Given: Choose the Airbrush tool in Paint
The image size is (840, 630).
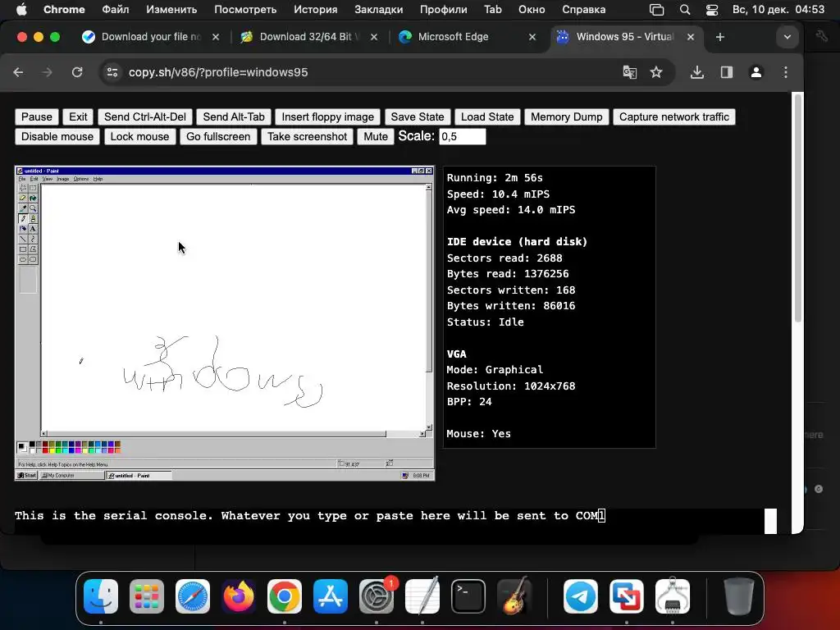Looking at the screenshot, I should [22, 229].
